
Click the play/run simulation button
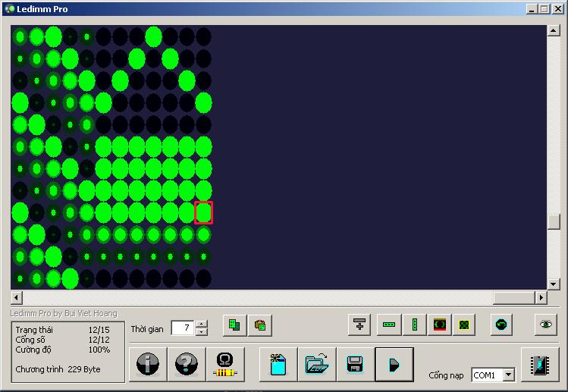pyautogui.click(x=394, y=365)
